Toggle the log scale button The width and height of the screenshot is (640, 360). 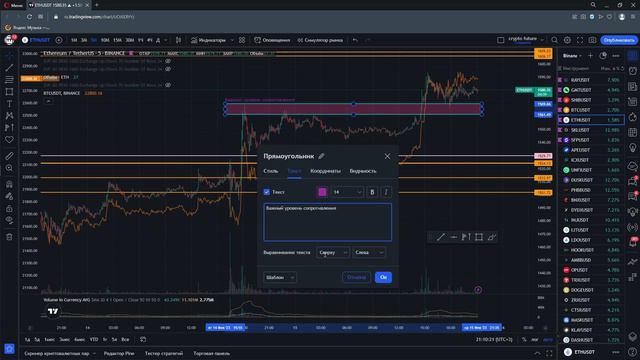[x=535, y=339]
